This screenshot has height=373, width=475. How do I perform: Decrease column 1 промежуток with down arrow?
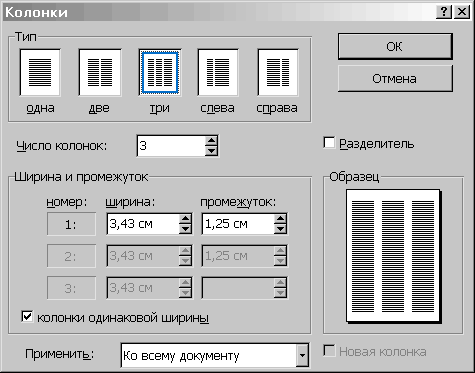pos(280,229)
